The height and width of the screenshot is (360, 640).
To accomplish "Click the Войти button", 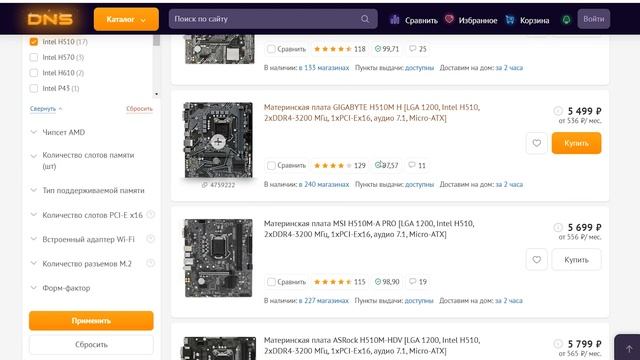I will (593, 19).
